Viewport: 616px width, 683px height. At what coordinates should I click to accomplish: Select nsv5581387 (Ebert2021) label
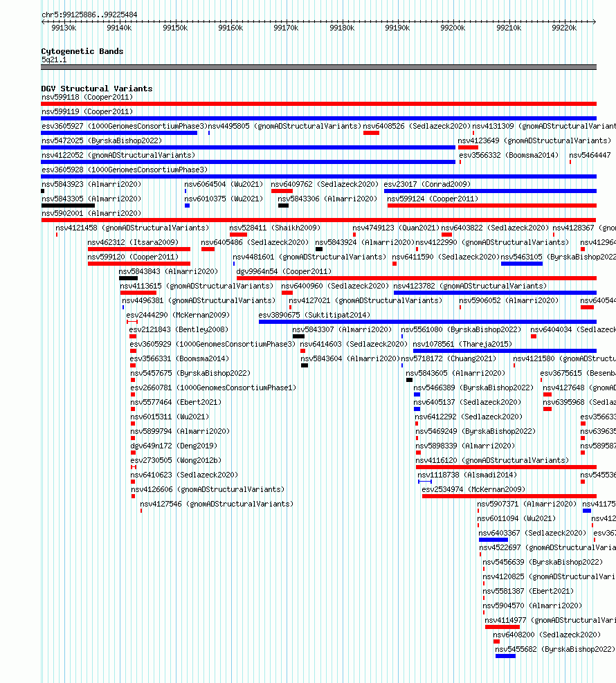(x=528, y=591)
